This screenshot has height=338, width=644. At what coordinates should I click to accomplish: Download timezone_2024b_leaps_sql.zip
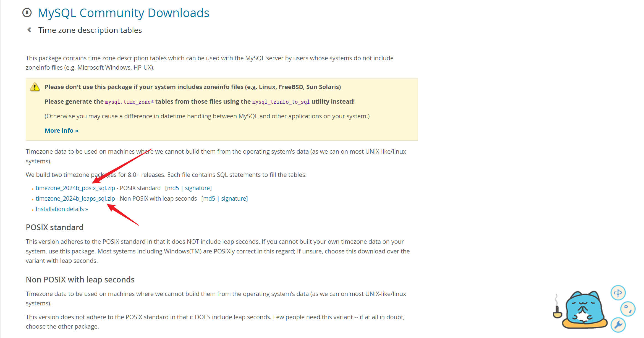[x=75, y=199]
